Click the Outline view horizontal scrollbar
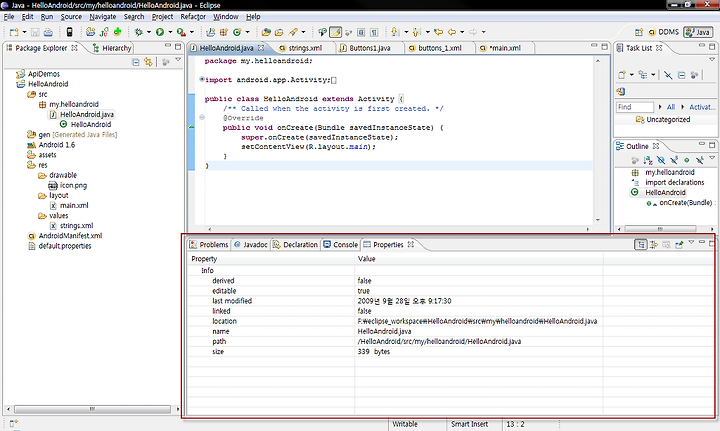Viewport: 720px width, 431px height. (x=660, y=229)
